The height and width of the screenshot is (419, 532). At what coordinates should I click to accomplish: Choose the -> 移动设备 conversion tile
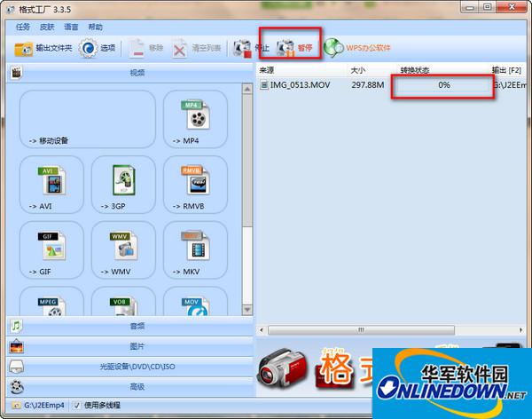(x=88, y=119)
